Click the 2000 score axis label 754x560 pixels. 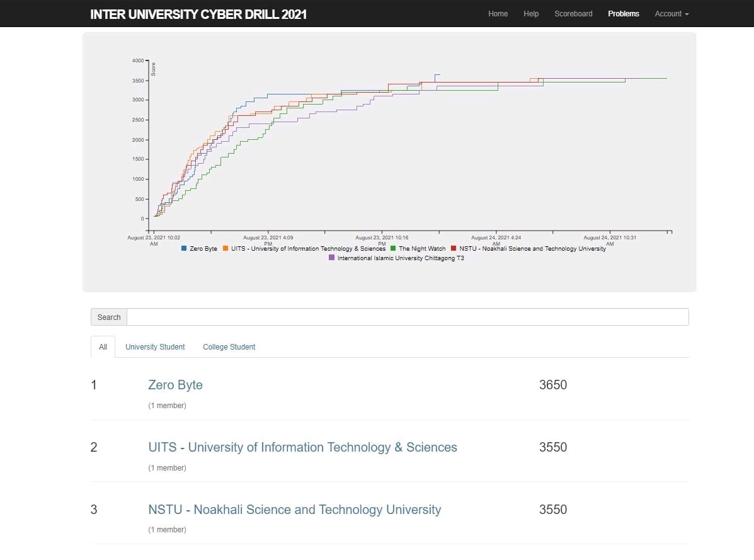pyautogui.click(x=138, y=140)
